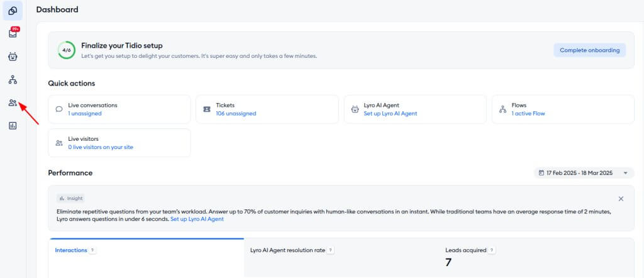Image resolution: width=644 pixels, height=278 pixels.
Task: Click the Flows card flow icon
Action: [x=502, y=109]
